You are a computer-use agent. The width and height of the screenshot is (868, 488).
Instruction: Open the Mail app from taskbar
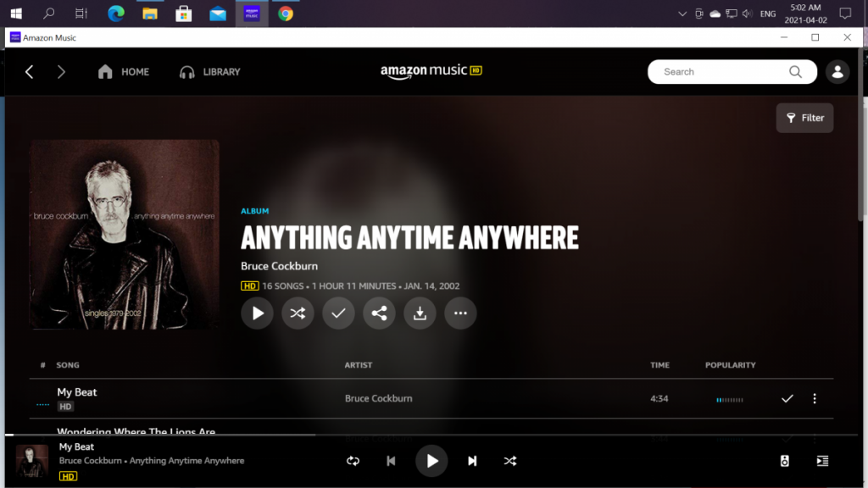[x=218, y=14]
